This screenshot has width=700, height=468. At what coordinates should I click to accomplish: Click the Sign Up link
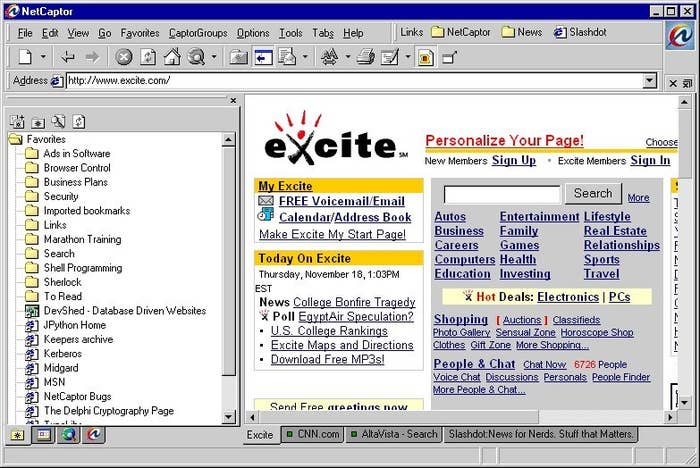[514, 160]
